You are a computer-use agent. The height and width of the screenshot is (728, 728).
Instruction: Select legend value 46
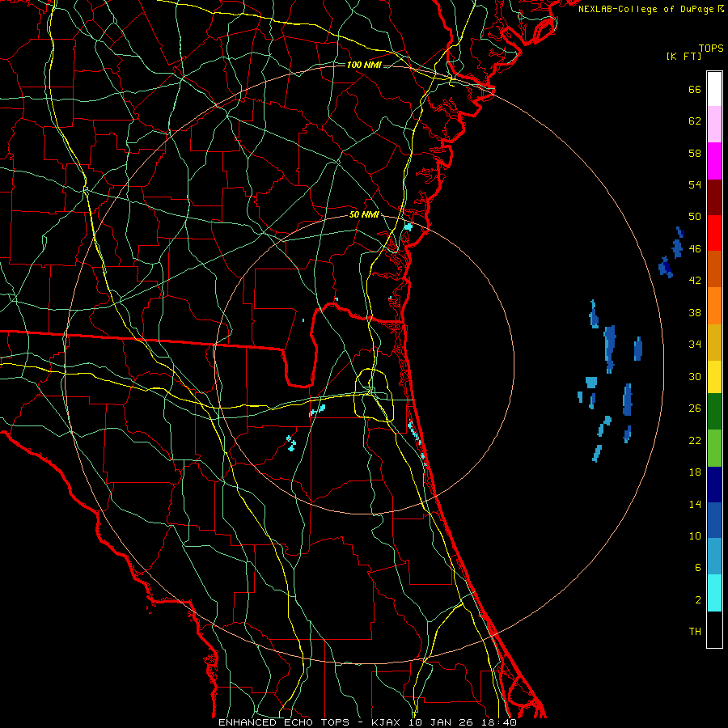[695, 249]
